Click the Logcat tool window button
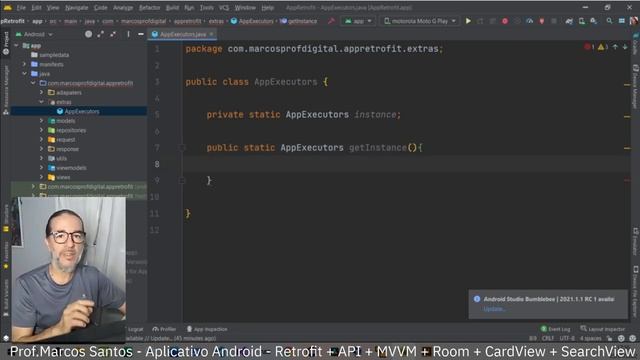 coord(135,329)
